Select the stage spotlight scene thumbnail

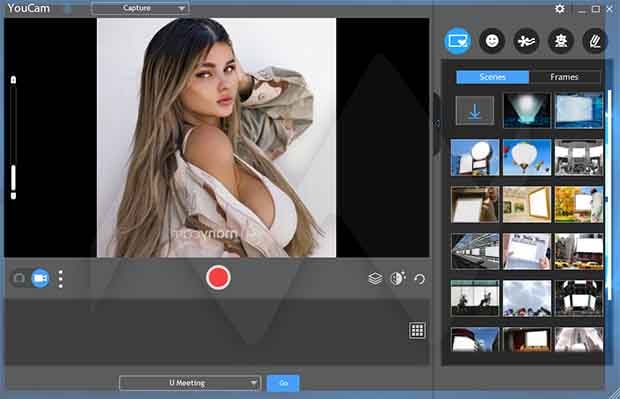(527, 110)
